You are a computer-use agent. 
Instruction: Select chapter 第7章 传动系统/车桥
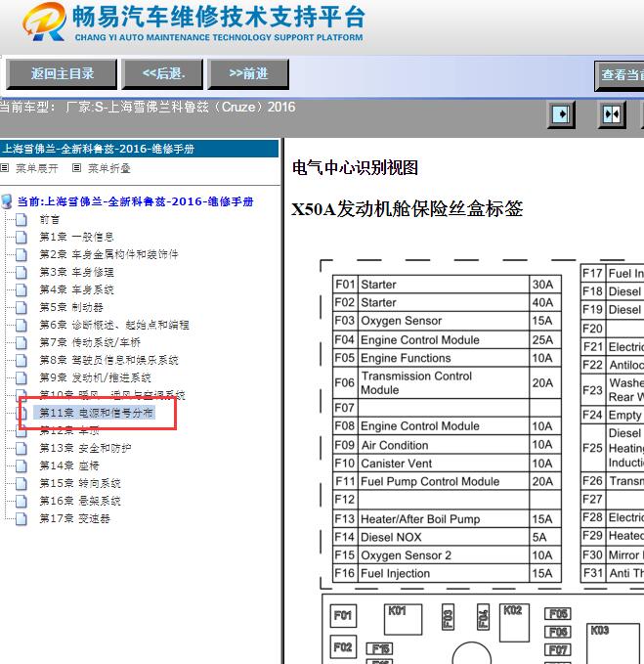(90, 342)
